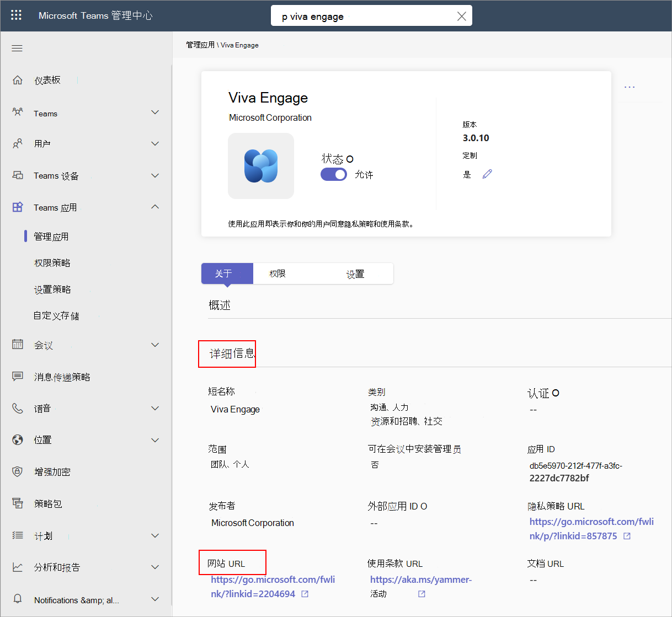Open 策略包 in the sidebar
The height and width of the screenshot is (617, 672).
tap(48, 503)
